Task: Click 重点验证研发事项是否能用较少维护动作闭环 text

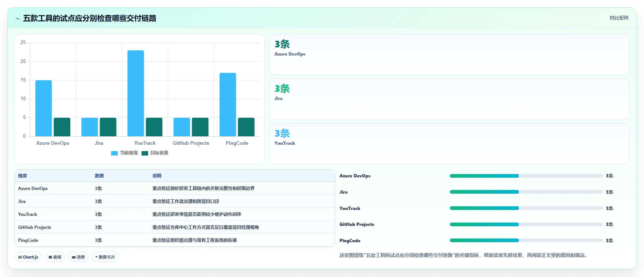Action: 197,214
